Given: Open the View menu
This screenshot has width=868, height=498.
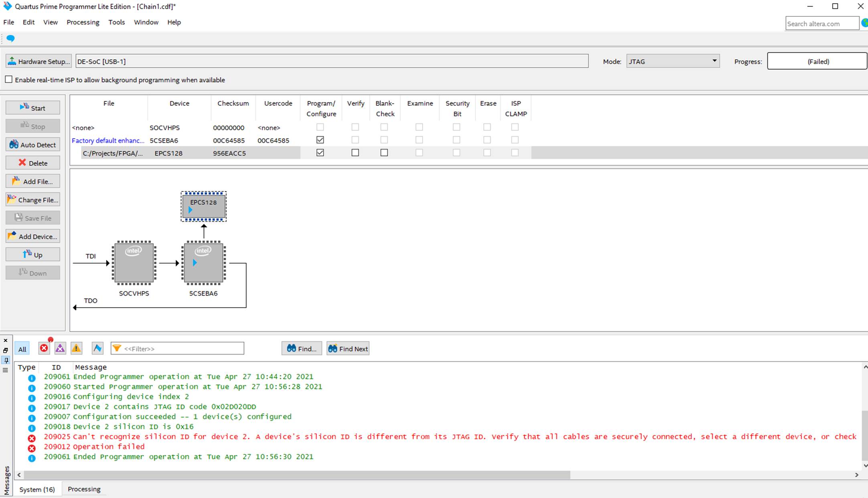Looking at the screenshot, I should coord(51,22).
